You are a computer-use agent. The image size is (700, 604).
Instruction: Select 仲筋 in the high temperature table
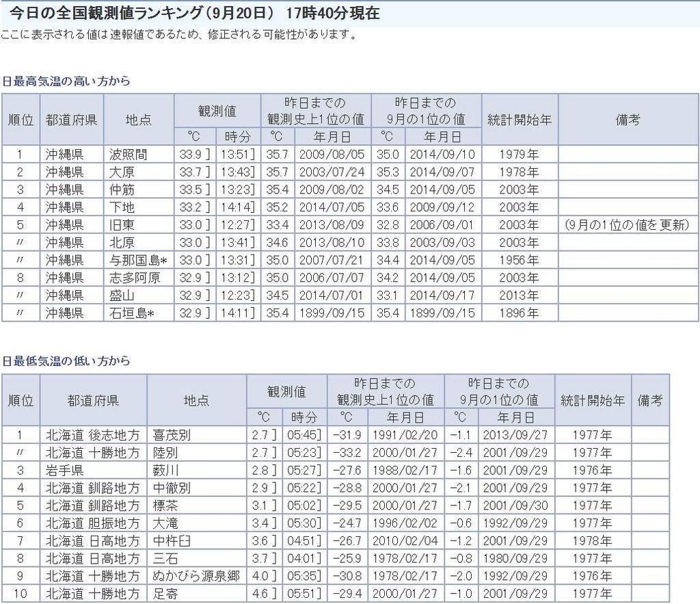click(122, 189)
